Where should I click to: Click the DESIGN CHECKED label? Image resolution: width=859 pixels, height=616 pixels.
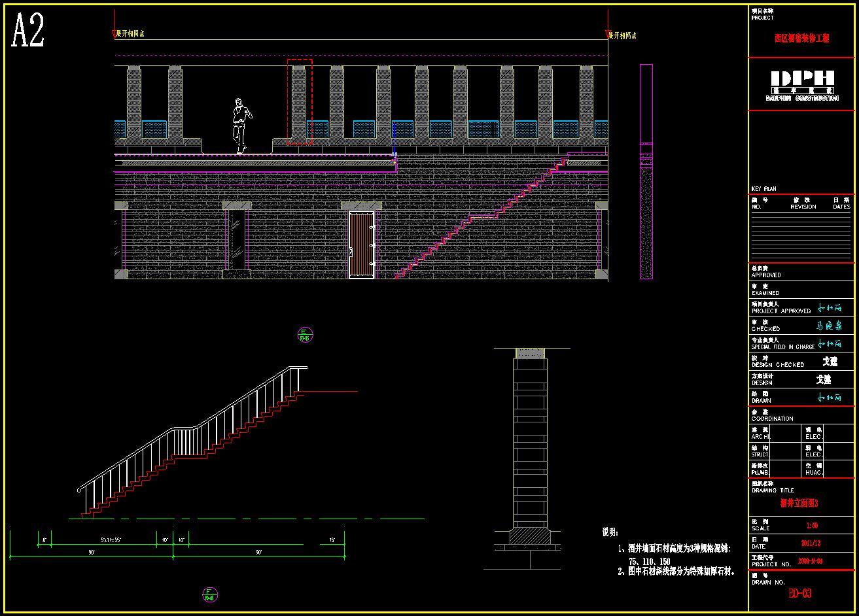(x=777, y=365)
